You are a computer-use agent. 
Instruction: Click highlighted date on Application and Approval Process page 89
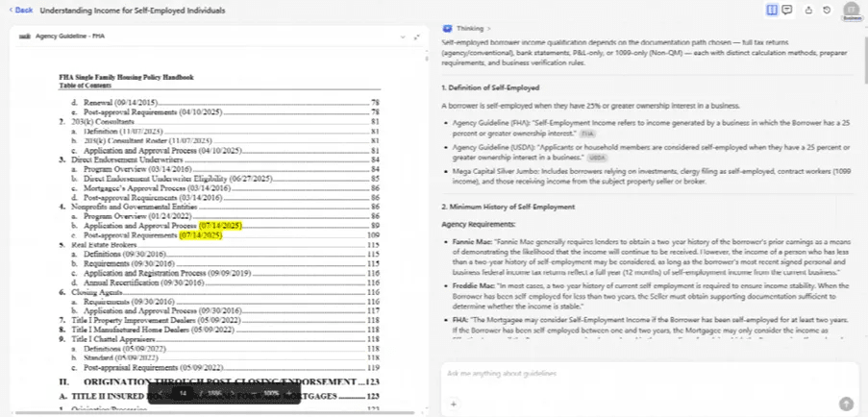click(220, 226)
